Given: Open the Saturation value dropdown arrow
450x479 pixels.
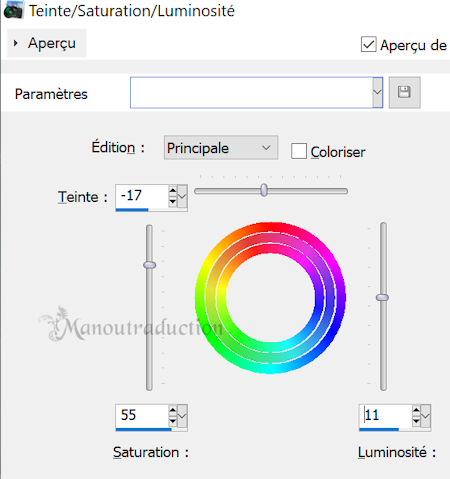Looking at the screenshot, I should [x=182, y=416].
